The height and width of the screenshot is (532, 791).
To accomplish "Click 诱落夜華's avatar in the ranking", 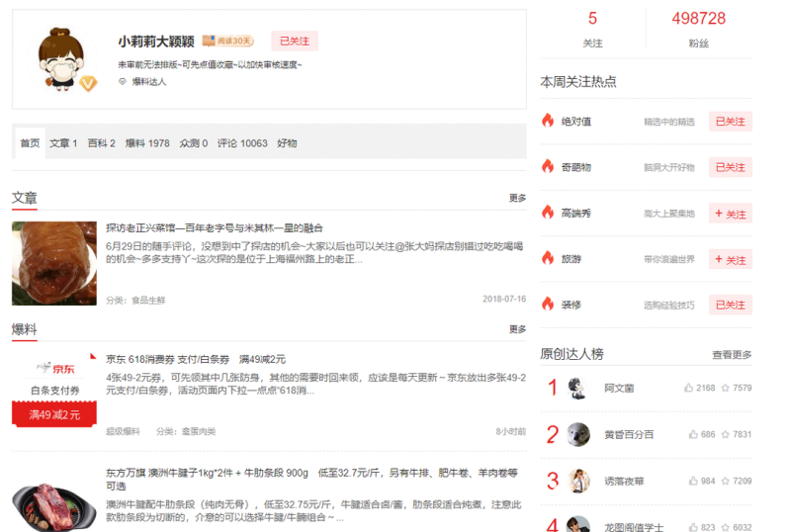I will coord(578,481).
